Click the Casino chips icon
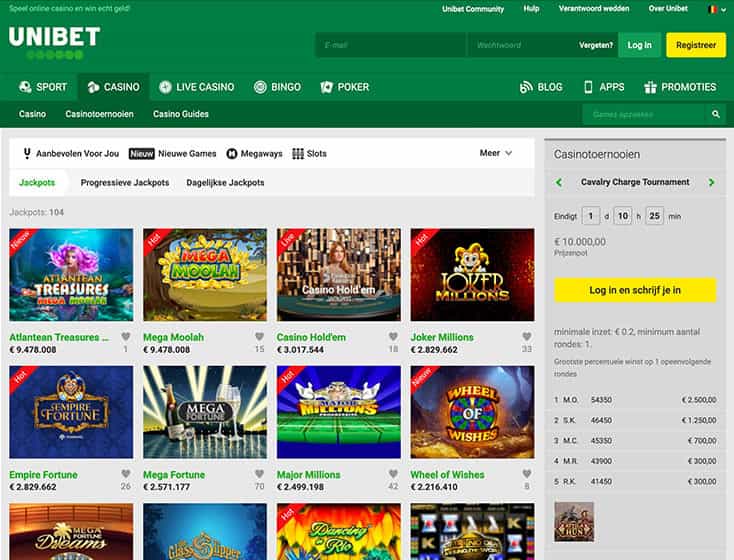Viewport: 734px width, 560px height. click(93, 87)
